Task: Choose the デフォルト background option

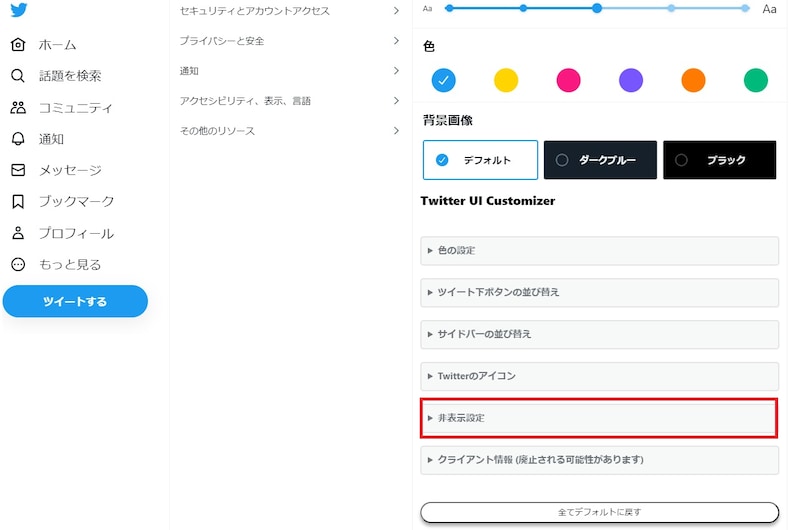Action: point(480,160)
